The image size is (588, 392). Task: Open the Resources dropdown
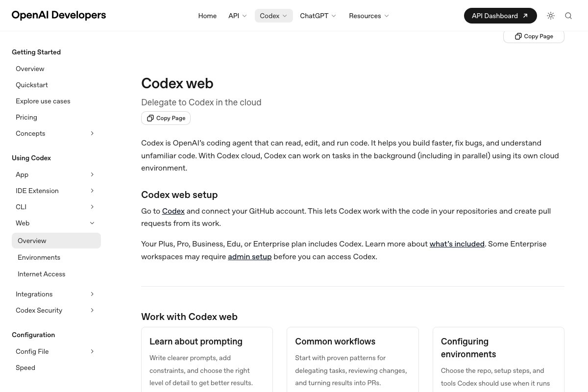pyautogui.click(x=368, y=16)
